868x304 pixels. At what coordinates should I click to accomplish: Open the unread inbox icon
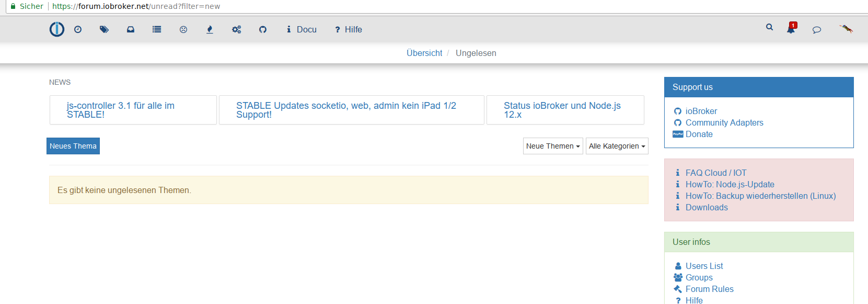click(x=131, y=30)
